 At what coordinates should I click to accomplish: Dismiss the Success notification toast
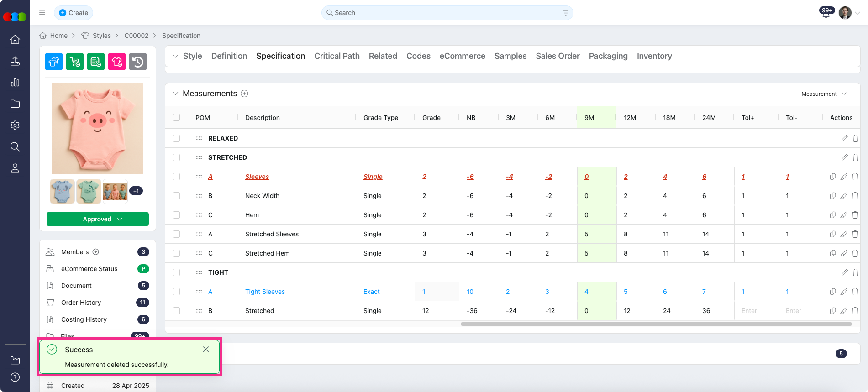click(x=206, y=350)
